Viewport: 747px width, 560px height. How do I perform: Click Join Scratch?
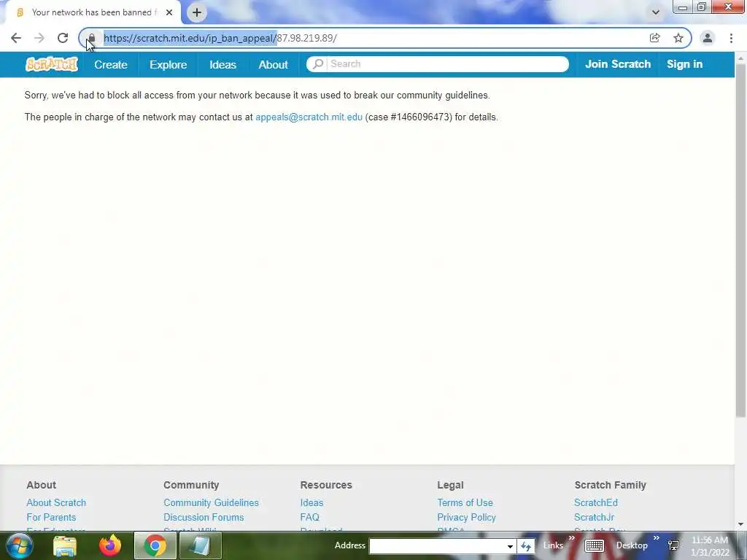(x=618, y=64)
